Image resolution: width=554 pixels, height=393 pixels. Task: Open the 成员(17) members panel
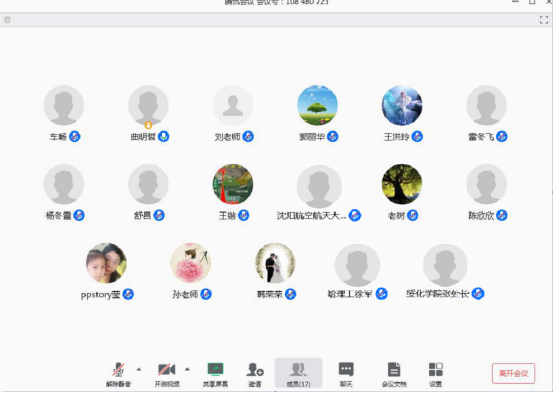[299, 373]
